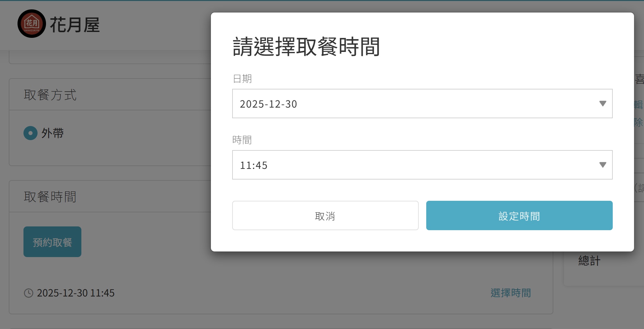The height and width of the screenshot is (329, 644).
Task: Click the 取餐方式 section header
Action: click(x=50, y=95)
